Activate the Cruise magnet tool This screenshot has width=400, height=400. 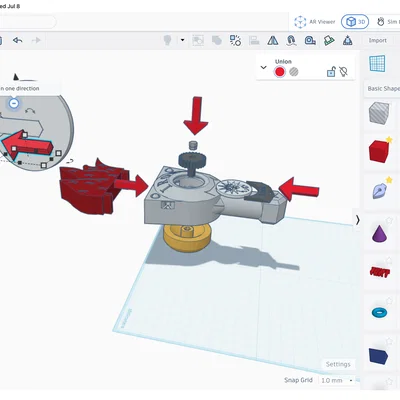point(291,40)
